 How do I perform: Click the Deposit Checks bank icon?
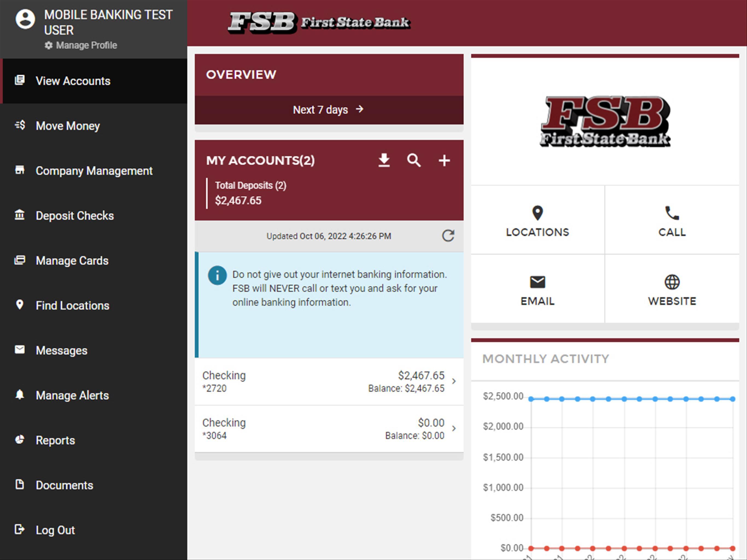pyautogui.click(x=20, y=215)
